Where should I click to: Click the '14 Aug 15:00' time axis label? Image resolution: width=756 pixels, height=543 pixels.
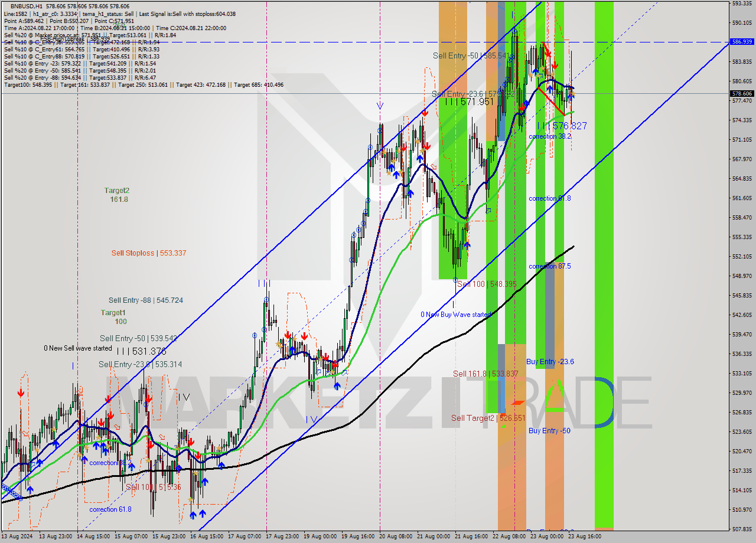[x=93, y=537]
